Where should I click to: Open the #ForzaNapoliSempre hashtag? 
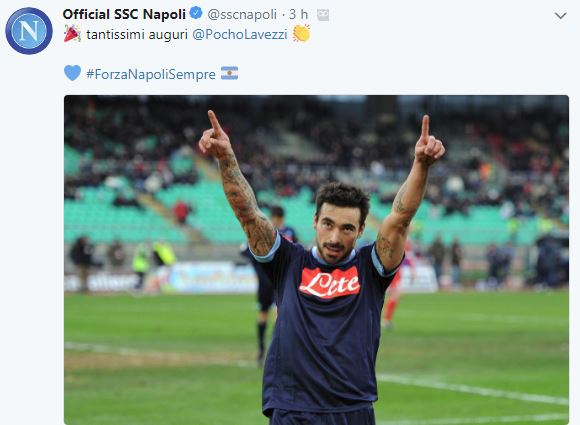(151, 74)
